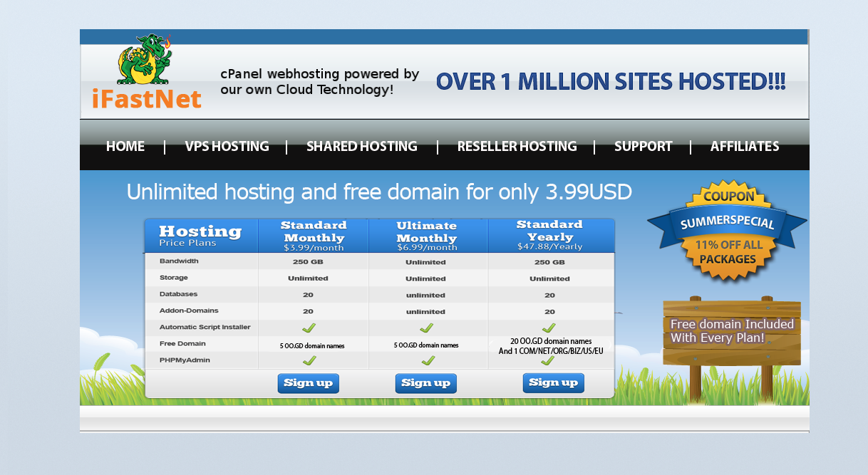Click Standard Yearly column header

point(550,236)
